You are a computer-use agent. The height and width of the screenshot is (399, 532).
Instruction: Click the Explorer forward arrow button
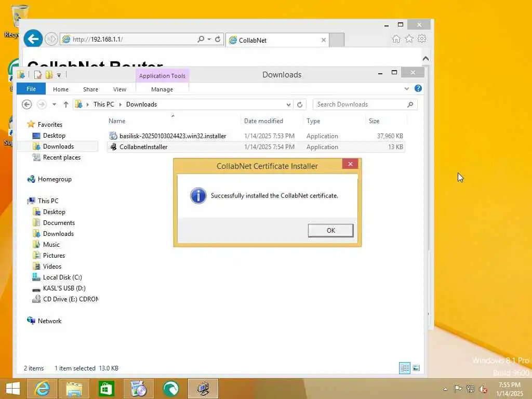point(42,104)
